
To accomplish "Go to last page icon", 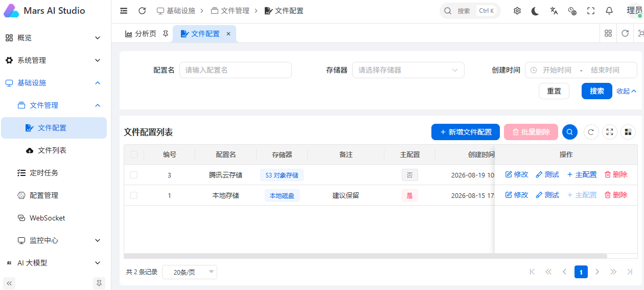I will [630, 272].
